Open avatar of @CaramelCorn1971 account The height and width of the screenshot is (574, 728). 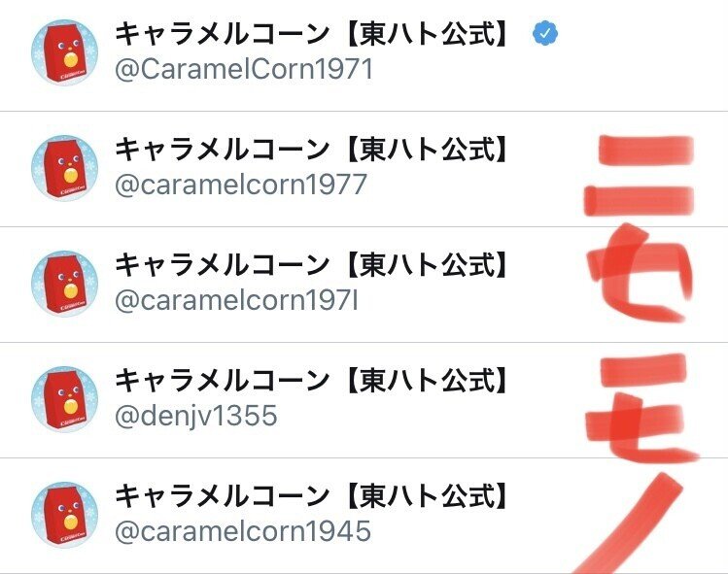pyautogui.click(x=64, y=52)
